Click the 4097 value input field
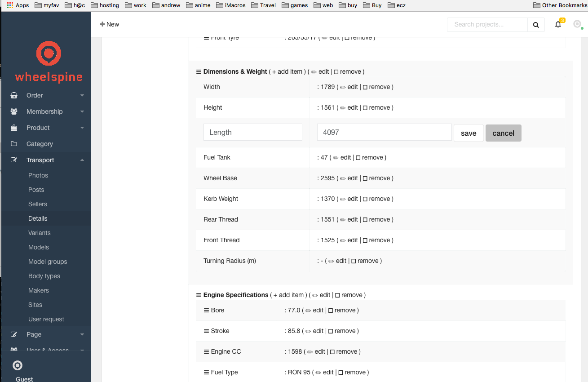This screenshot has height=382, width=588. (384, 132)
